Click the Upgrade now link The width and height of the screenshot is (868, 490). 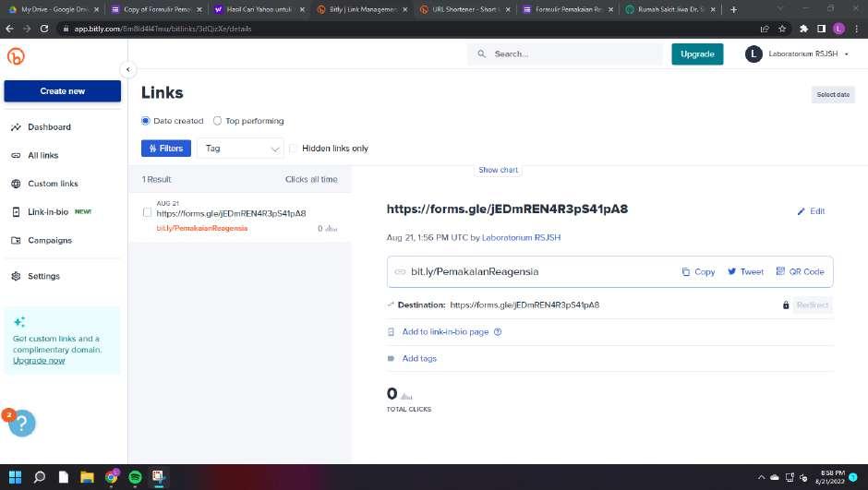point(39,361)
